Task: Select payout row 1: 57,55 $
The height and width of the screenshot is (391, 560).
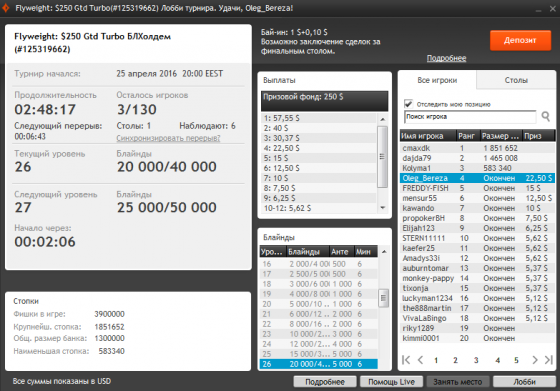Action: tap(319, 118)
